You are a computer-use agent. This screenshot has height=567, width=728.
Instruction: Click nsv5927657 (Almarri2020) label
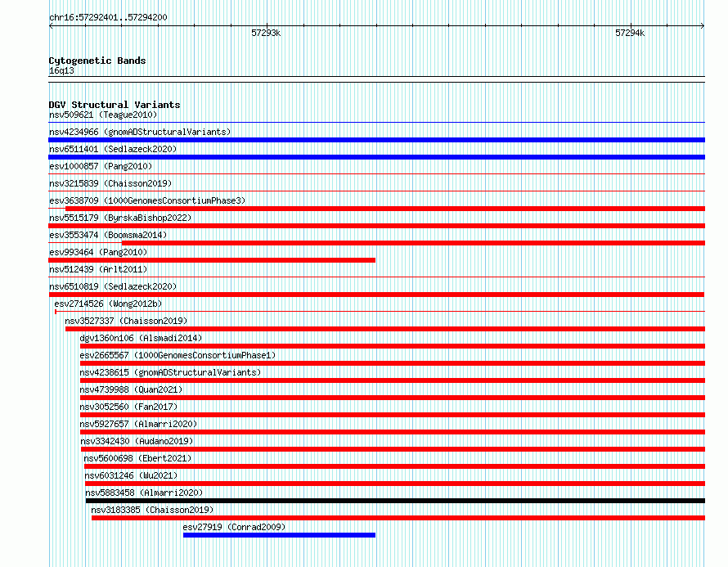coord(138,424)
